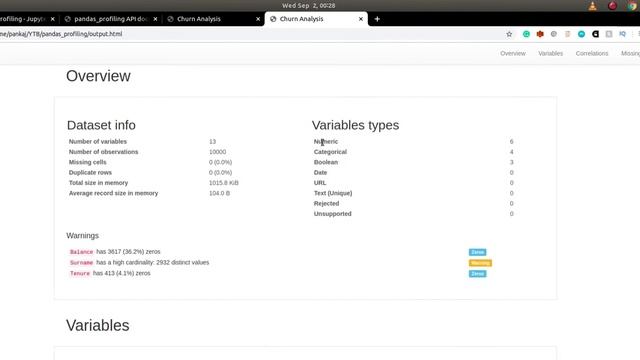Go to Missing in the report navbar
This screenshot has height=360, width=640.
[630, 53]
